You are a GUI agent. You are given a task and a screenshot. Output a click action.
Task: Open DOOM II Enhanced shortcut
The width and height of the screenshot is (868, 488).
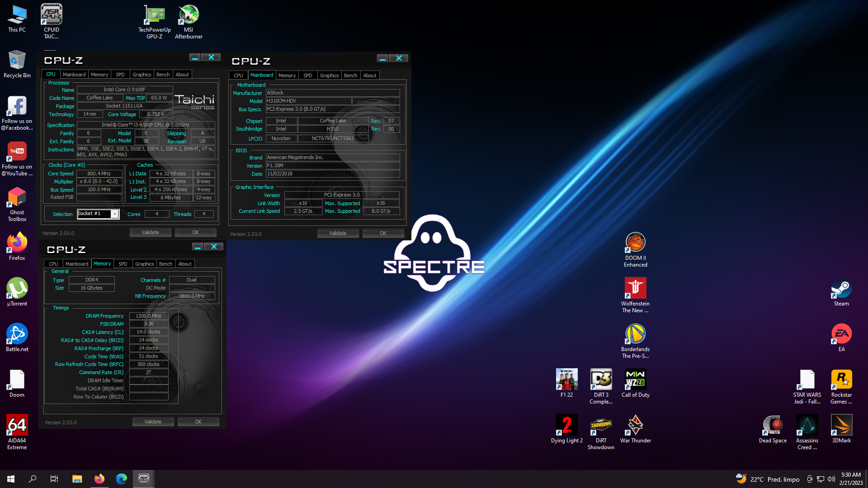click(x=635, y=249)
